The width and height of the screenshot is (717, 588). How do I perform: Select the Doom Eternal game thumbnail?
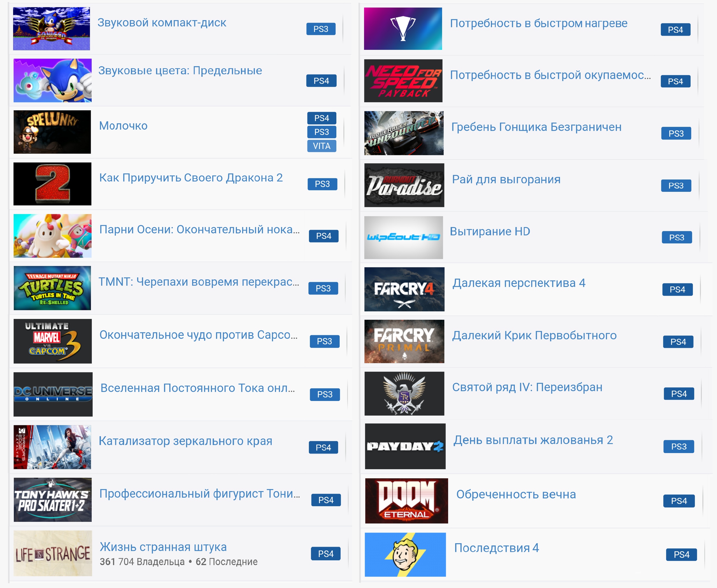point(406,501)
